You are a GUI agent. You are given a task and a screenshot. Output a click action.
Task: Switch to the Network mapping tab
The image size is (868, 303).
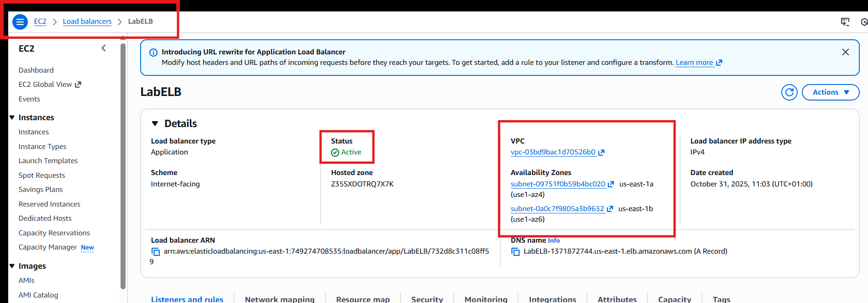pyautogui.click(x=279, y=299)
